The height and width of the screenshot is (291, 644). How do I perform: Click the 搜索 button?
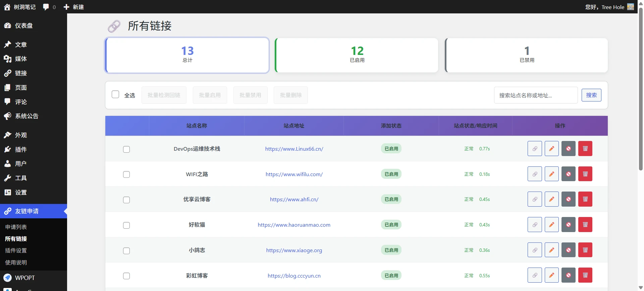click(591, 95)
